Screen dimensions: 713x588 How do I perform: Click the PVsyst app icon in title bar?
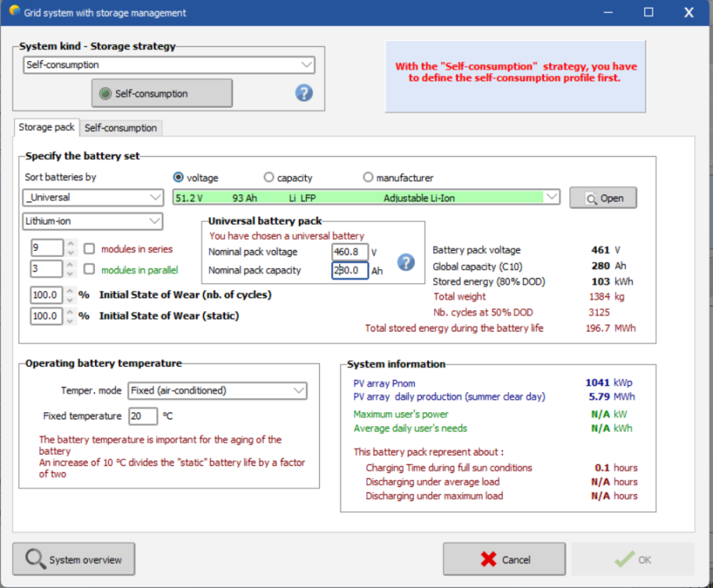[x=14, y=12]
